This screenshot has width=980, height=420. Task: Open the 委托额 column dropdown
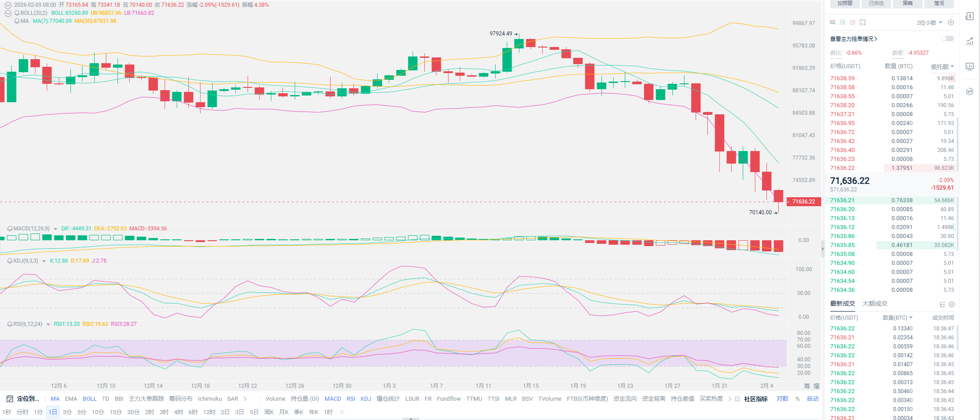[x=942, y=66]
